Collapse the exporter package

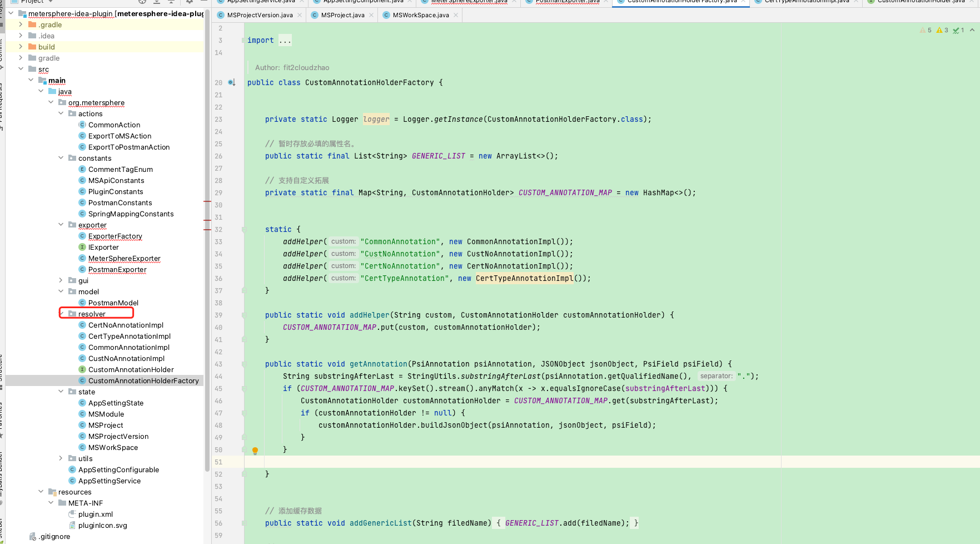point(61,225)
